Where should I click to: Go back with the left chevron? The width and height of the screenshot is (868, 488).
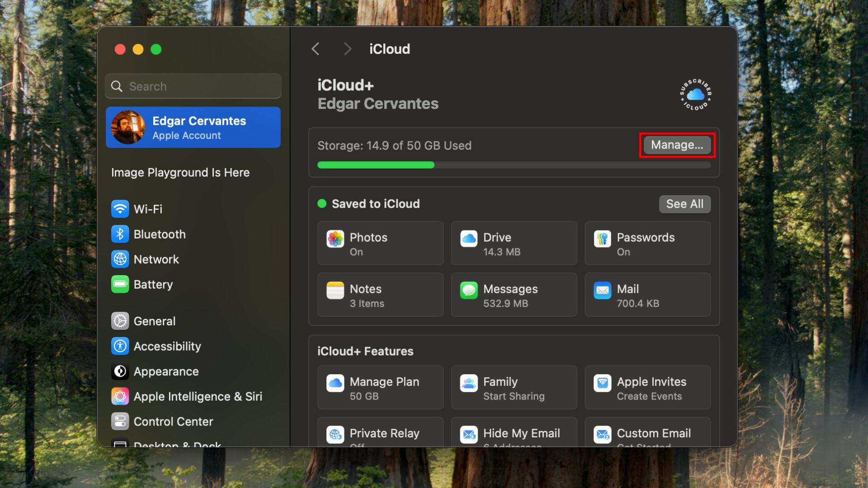click(316, 49)
